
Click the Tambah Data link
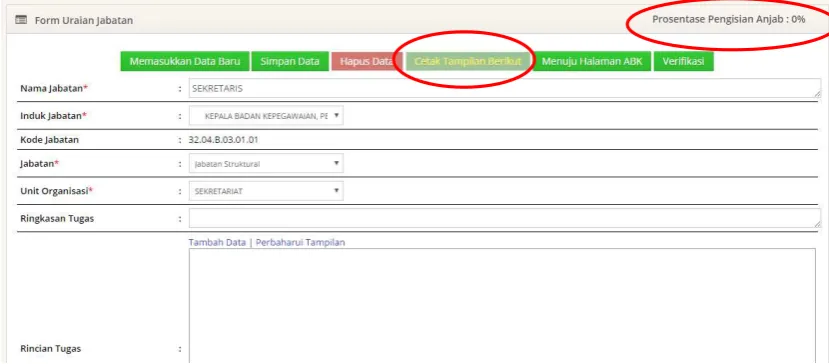pos(217,242)
